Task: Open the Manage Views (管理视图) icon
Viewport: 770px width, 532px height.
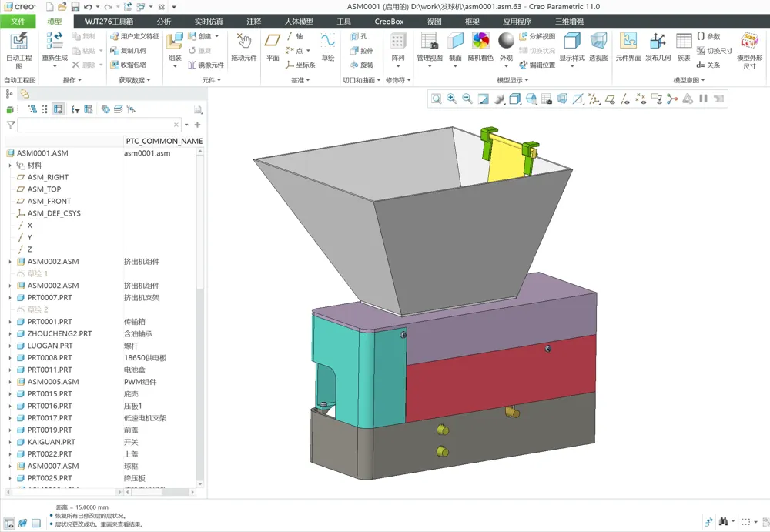Action: (x=429, y=41)
